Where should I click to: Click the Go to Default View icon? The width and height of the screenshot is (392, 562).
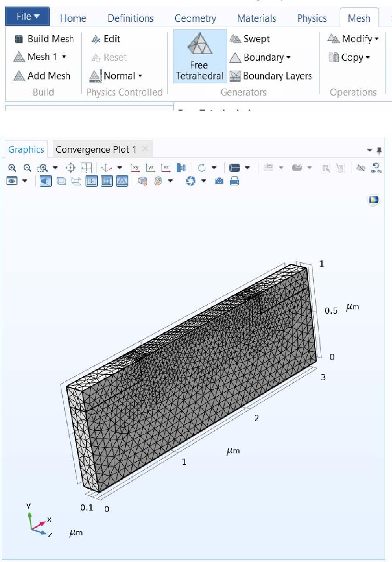click(107, 168)
